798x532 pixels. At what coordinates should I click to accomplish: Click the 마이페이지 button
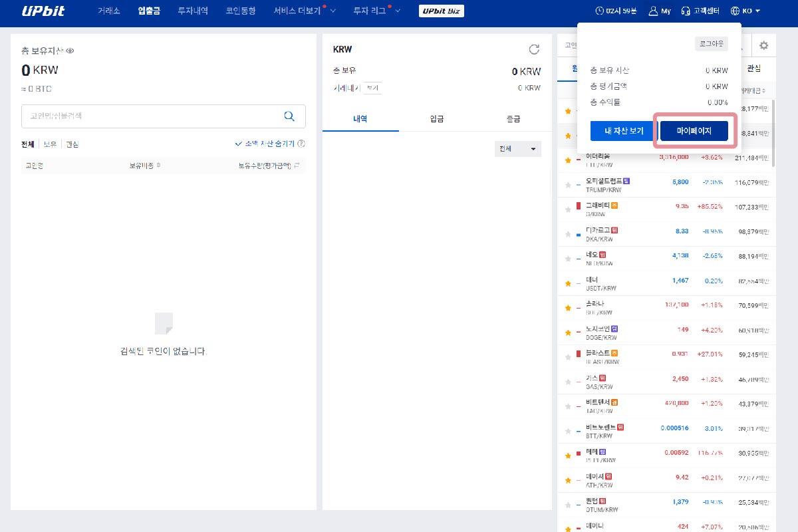coord(694,131)
